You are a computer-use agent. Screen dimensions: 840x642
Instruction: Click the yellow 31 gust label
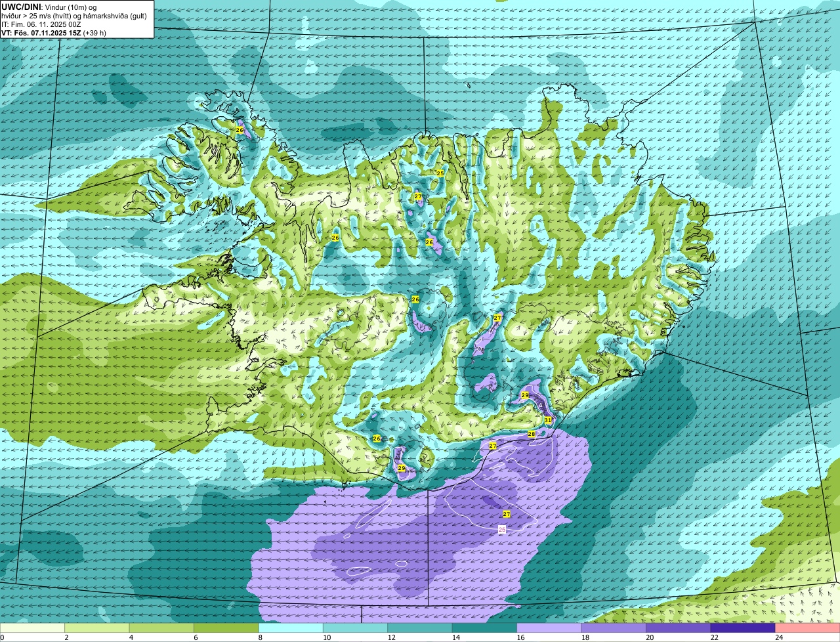click(548, 420)
